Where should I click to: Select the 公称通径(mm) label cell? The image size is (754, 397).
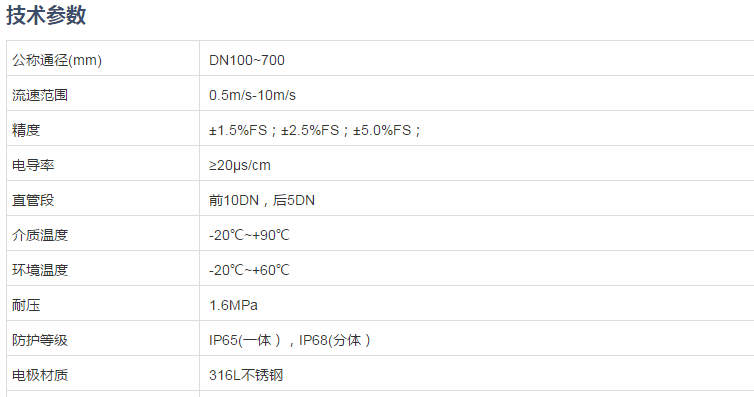point(103,58)
